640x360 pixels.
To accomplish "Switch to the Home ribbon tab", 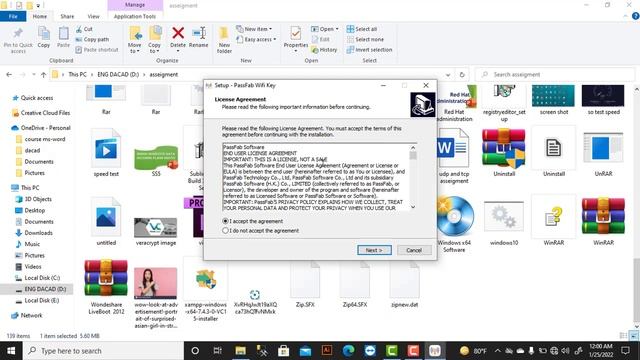I will [40, 16].
